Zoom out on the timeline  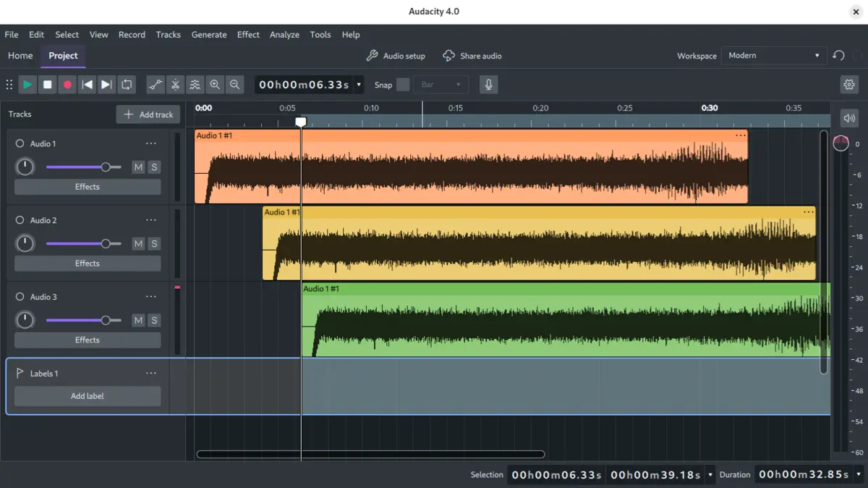(234, 85)
